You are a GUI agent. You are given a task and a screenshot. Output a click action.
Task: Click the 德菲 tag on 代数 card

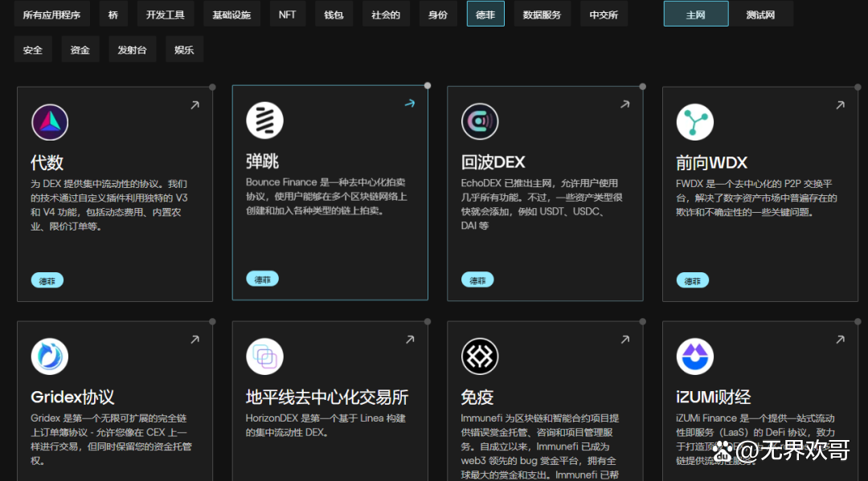(x=47, y=281)
